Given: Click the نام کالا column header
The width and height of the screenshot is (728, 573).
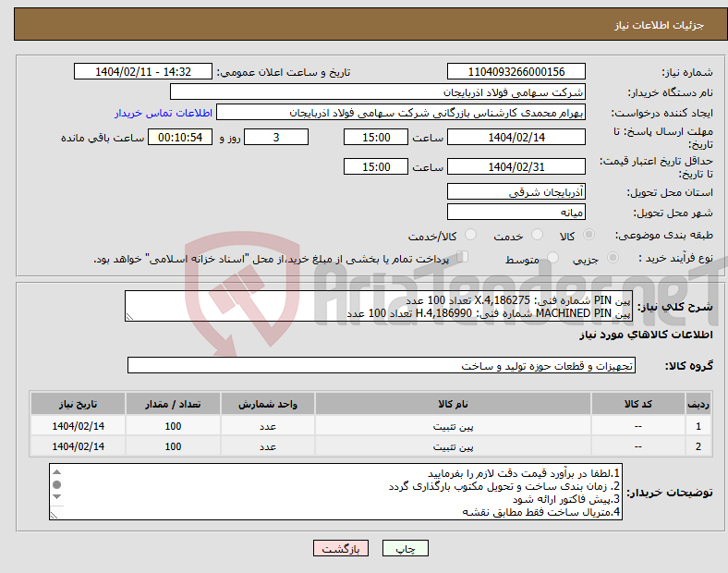Looking at the screenshot, I should (453, 404).
